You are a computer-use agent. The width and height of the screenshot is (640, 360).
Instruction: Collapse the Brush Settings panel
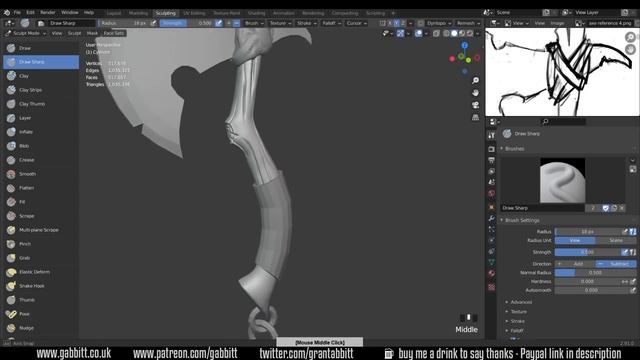[522, 220]
